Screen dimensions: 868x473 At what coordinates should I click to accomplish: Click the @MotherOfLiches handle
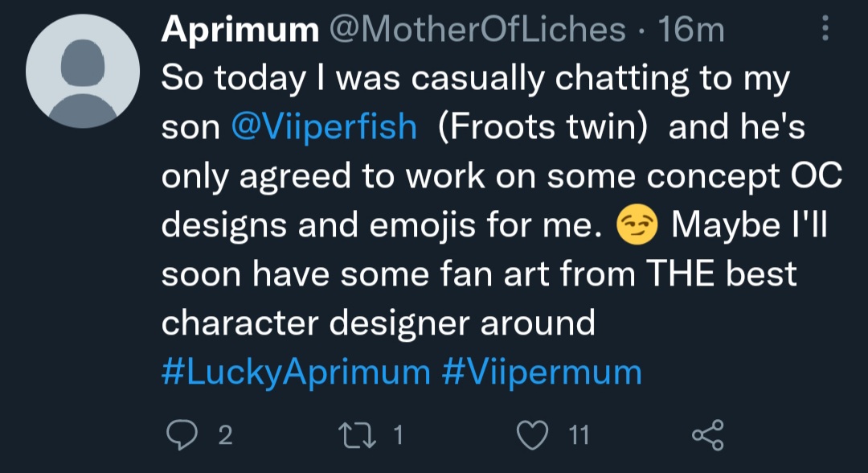pyautogui.click(x=477, y=31)
